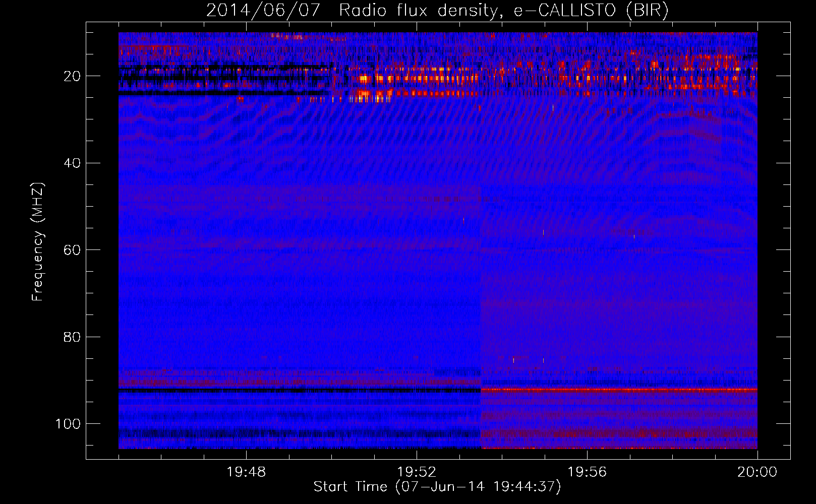This screenshot has height=504, width=816.
Task: Click the 100 MHz frequency tick label
Action: (x=68, y=424)
